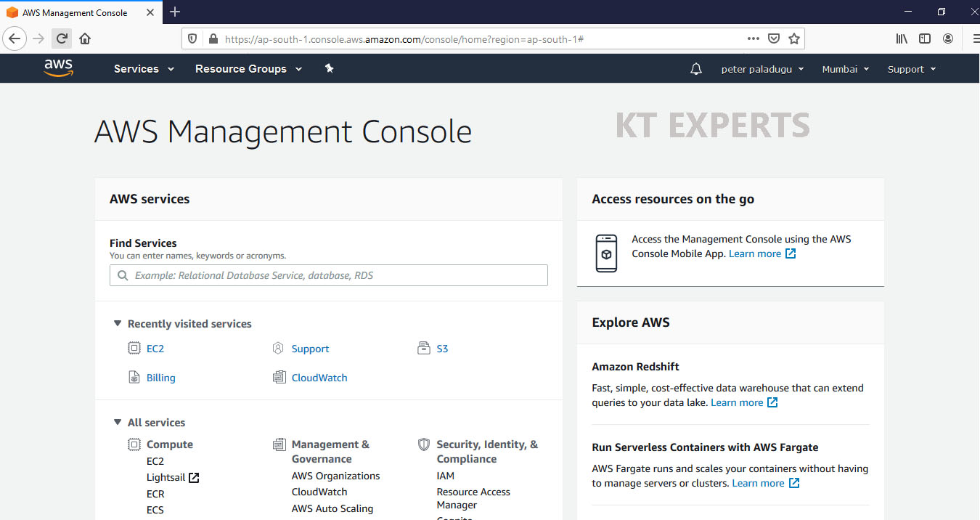
Task: Bookmark this page with star icon
Action: (x=794, y=38)
